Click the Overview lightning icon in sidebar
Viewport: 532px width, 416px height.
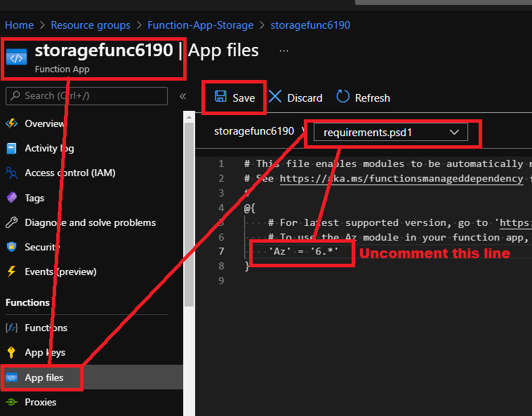click(11, 123)
